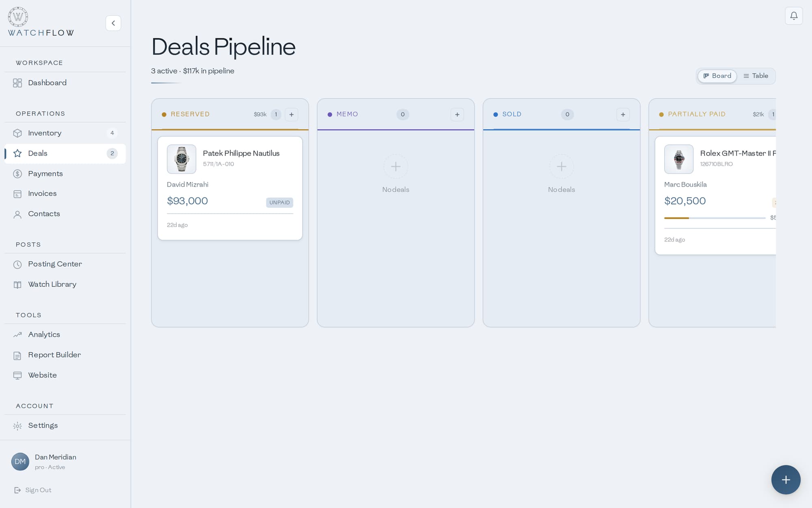Click reference number 126710BLRO
The height and width of the screenshot is (508, 812).
point(716,164)
